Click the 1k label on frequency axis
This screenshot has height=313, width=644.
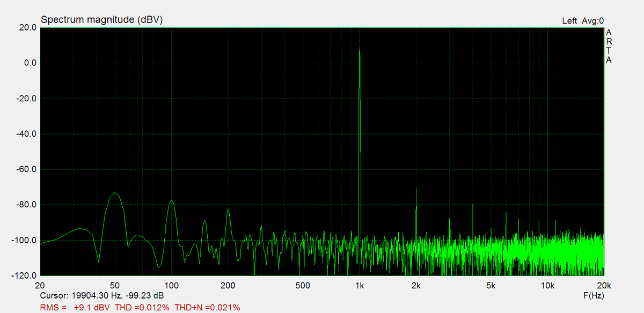[360, 286]
